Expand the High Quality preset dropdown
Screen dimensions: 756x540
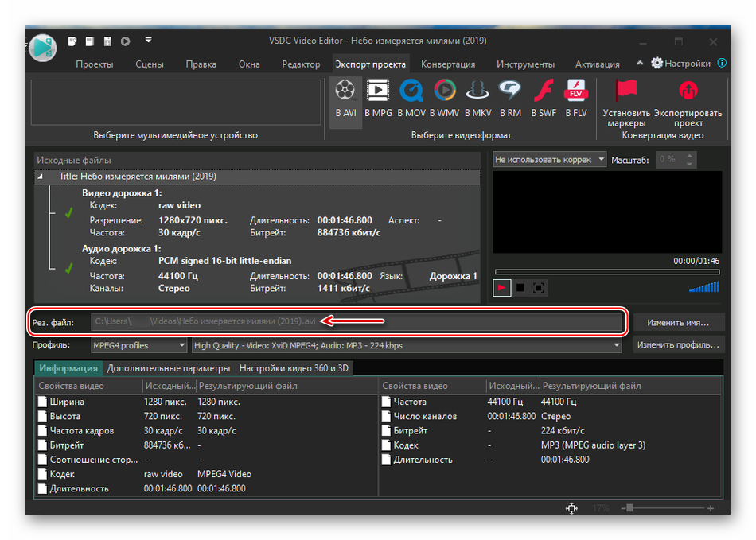tap(407, 346)
